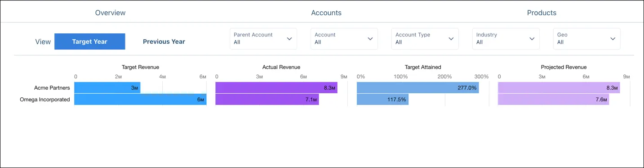The height and width of the screenshot is (168, 644).
Task: Click the 277.0% Target Attained bar
Action: point(418,88)
